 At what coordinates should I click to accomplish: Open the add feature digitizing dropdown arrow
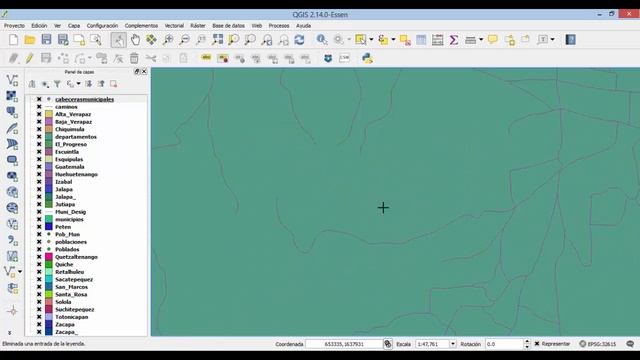point(89,58)
